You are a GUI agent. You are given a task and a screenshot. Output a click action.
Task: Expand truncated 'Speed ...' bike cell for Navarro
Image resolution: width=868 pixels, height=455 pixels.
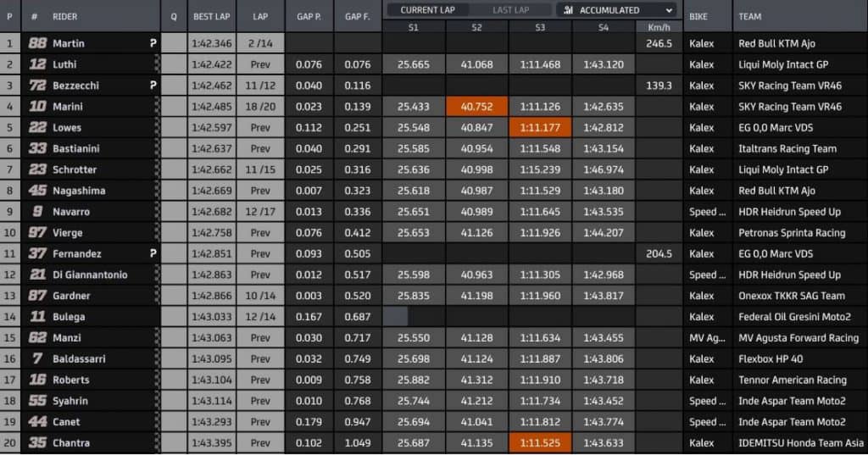[707, 212]
